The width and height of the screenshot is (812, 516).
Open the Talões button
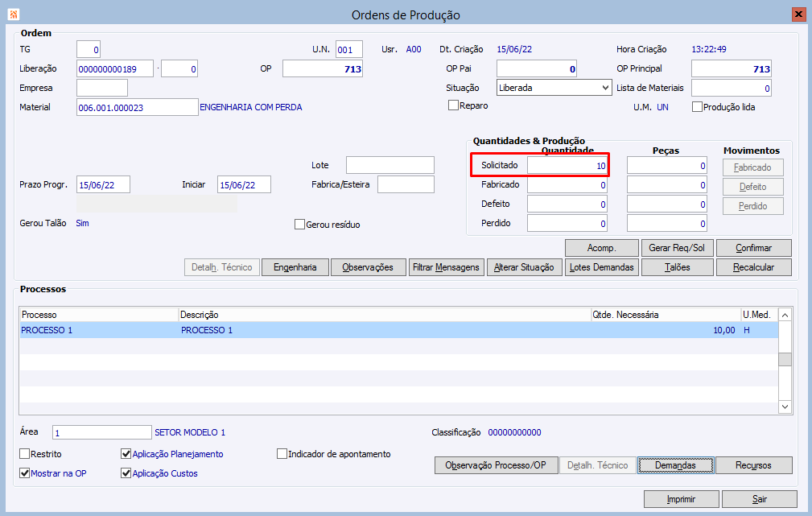coord(678,267)
